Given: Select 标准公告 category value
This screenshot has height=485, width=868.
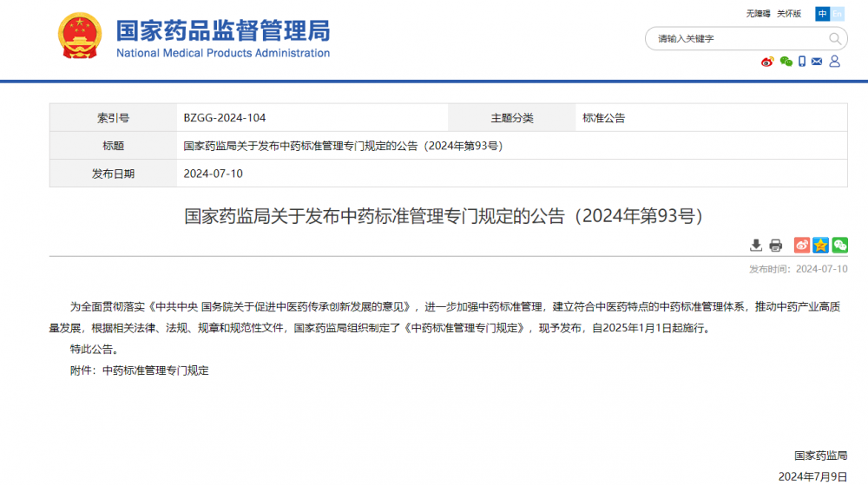Looking at the screenshot, I should 603,118.
